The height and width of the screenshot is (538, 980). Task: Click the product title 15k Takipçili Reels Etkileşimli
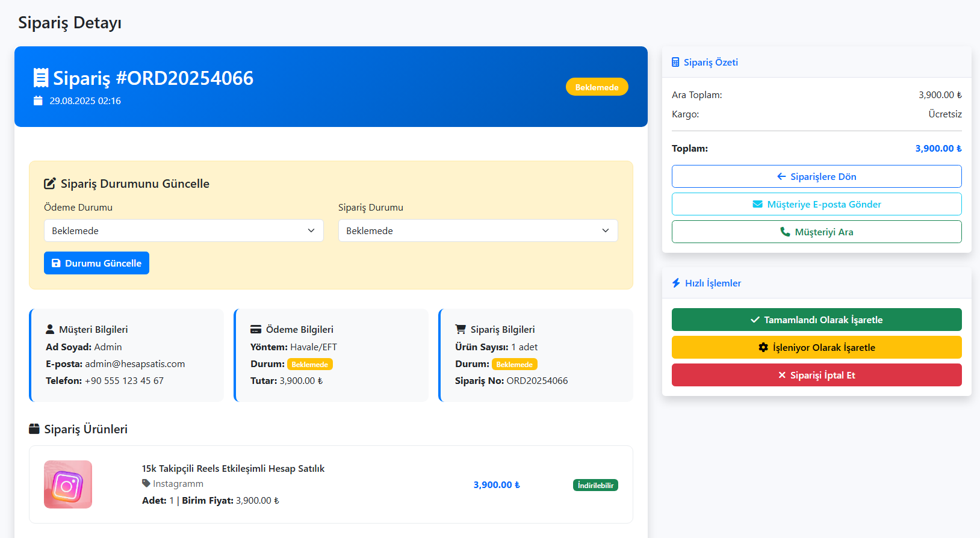tap(233, 468)
